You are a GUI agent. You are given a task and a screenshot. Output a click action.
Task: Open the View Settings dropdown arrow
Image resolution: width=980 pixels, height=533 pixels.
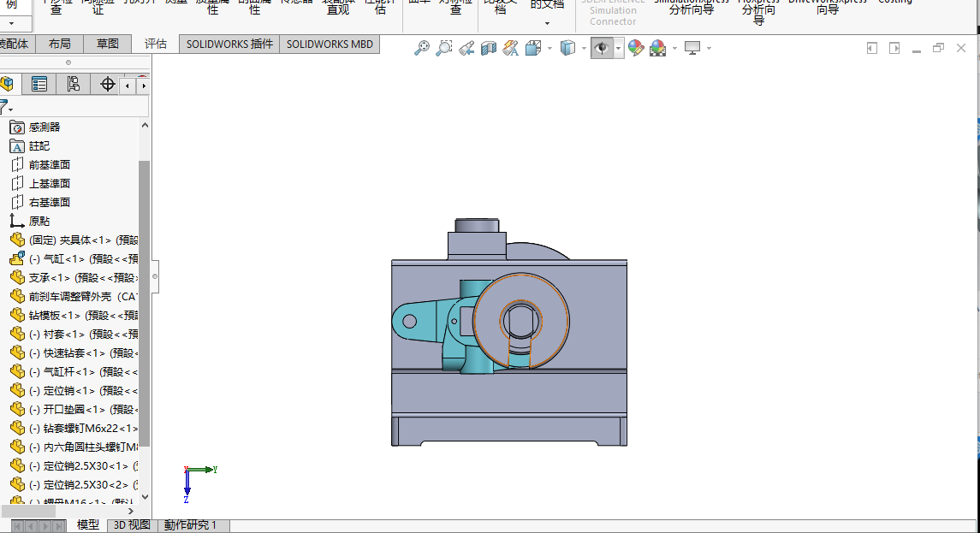[x=709, y=48]
